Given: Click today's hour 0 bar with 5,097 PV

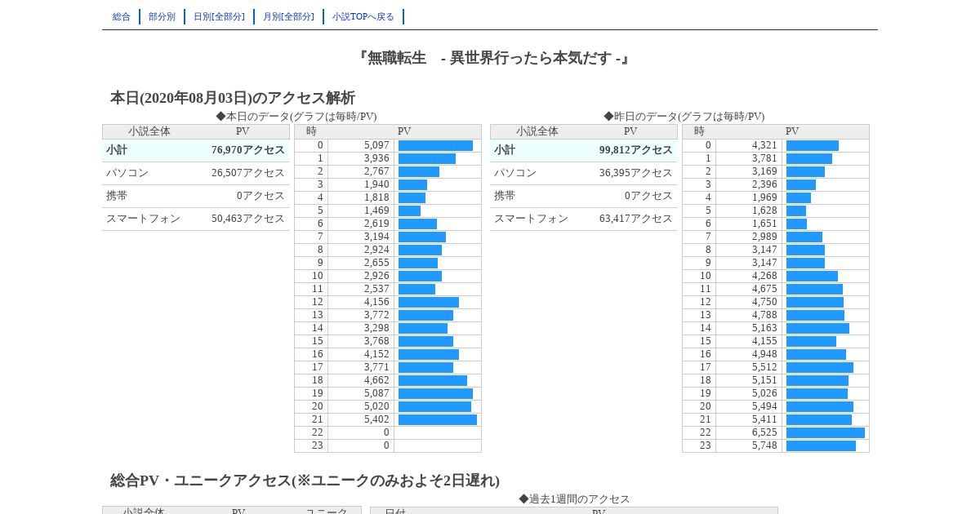Looking at the screenshot, I should tap(435, 146).
